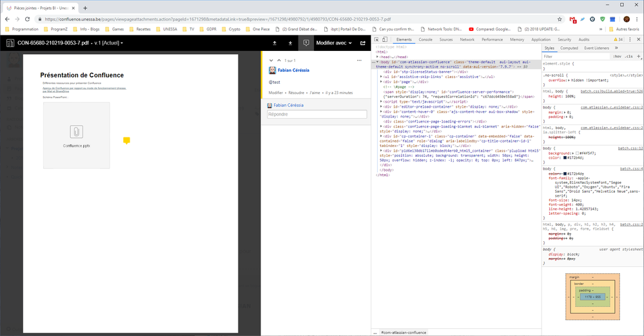Click the new style rule plus icon
Image resolution: width=644 pixels, height=336 pixels.
639,56
